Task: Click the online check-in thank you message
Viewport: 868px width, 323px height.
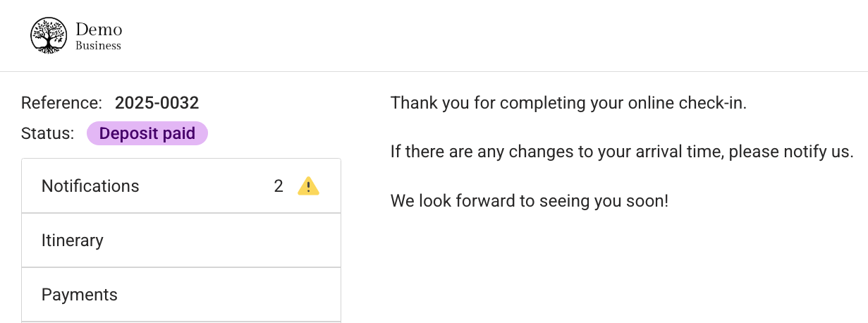Action: (x=568, y=103)
